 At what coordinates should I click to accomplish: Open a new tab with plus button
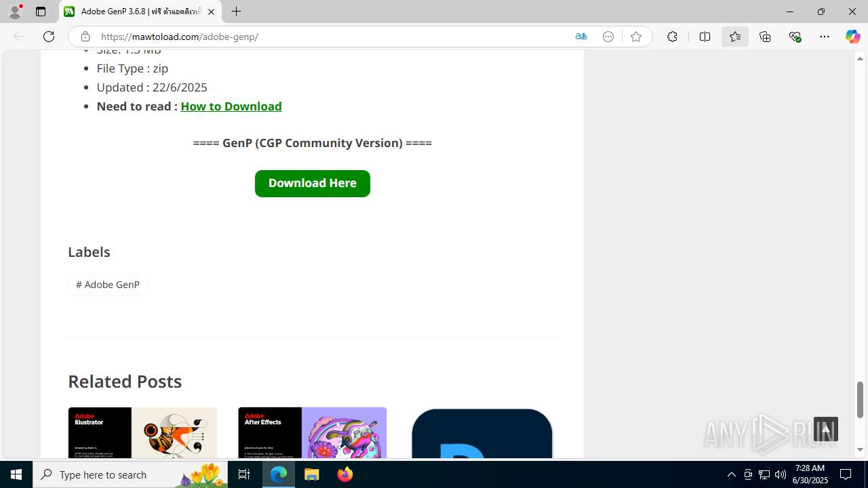pos(236,12)
